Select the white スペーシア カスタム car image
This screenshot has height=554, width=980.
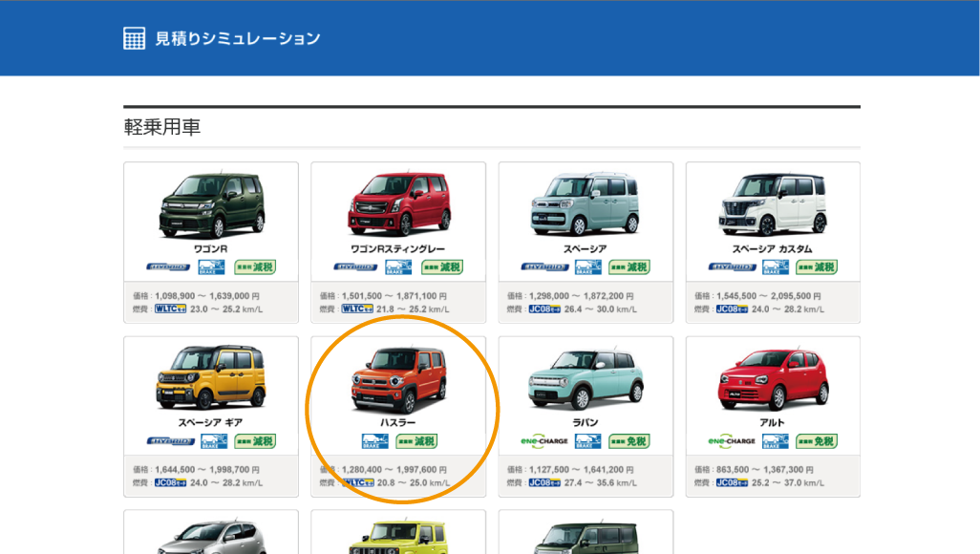[x=773, y=203]
